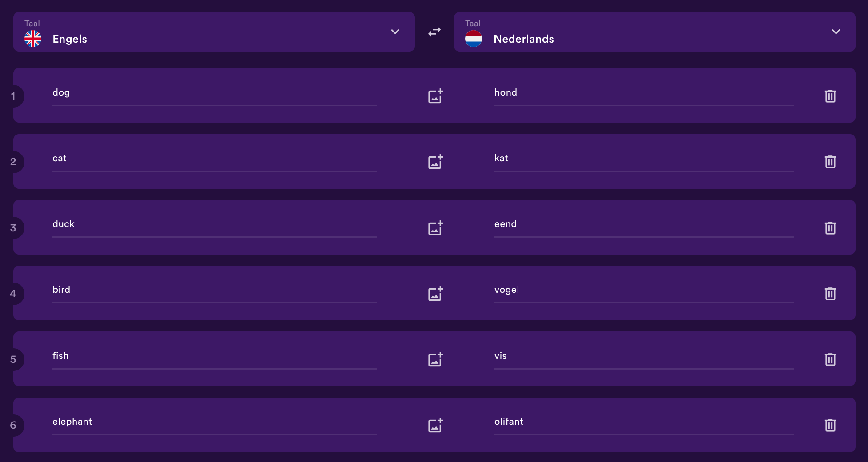
Task: Select the 'elephant' text field
Action: click(x=214, y=422)
